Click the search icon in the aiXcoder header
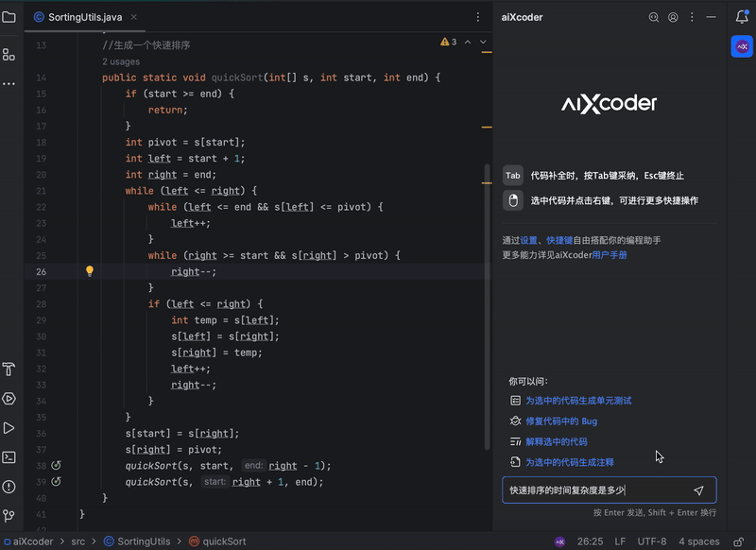The image size is (756, 550). click(x=654, y=17)
